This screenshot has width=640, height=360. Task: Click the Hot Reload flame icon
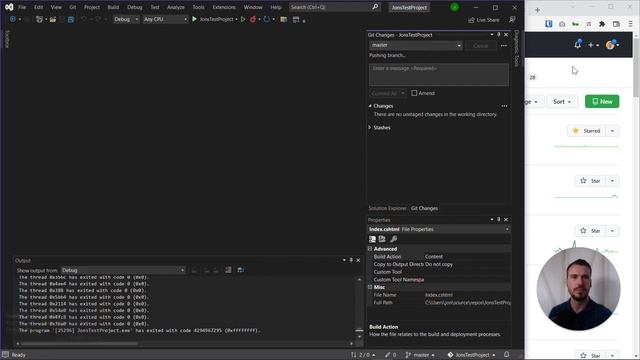(253, 19)
